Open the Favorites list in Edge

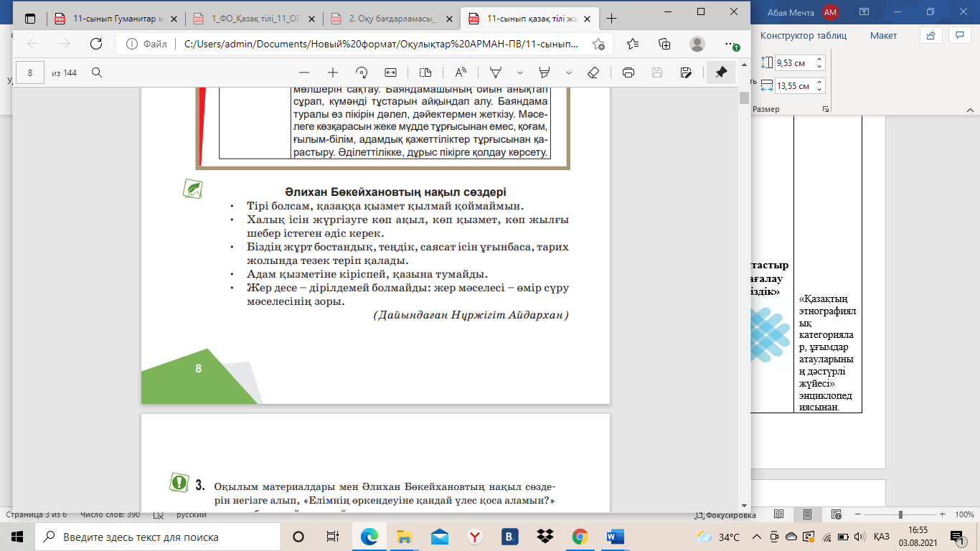(x=633, y=44)
